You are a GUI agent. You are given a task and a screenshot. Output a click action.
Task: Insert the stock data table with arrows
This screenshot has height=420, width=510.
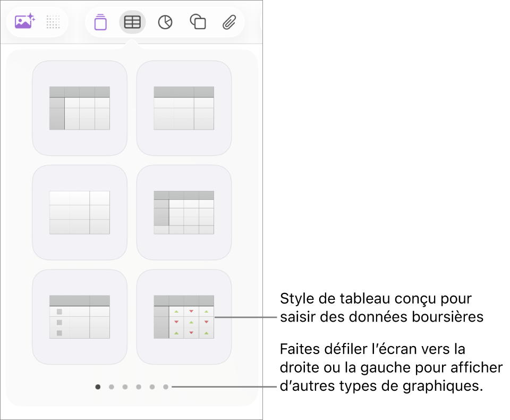pos(183,316)
